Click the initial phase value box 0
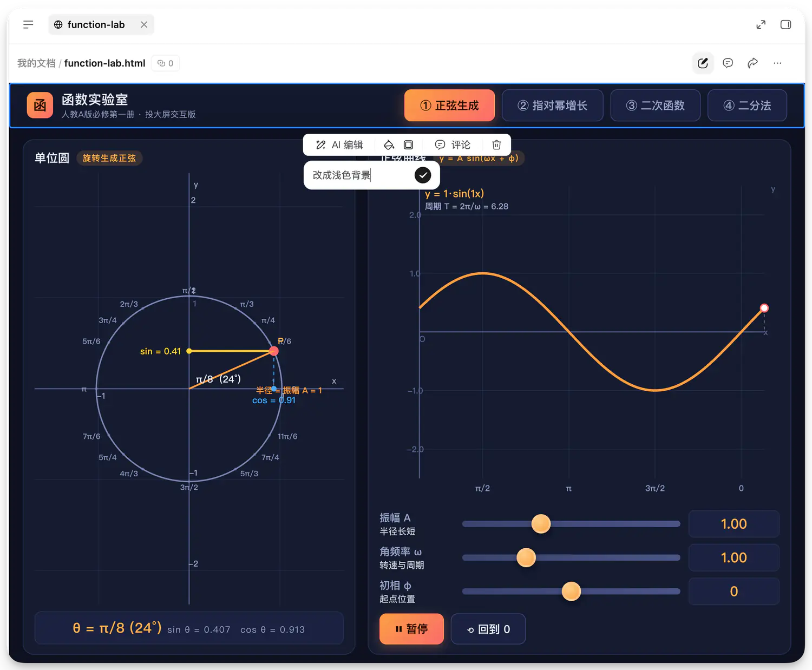Screen dimensions: 812x670 [734, 591]
